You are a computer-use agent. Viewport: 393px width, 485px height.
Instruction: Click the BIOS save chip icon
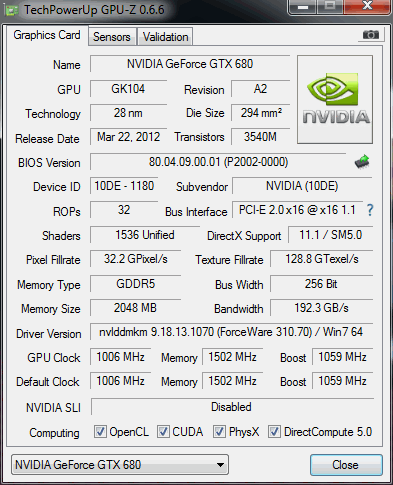point(362,162)
